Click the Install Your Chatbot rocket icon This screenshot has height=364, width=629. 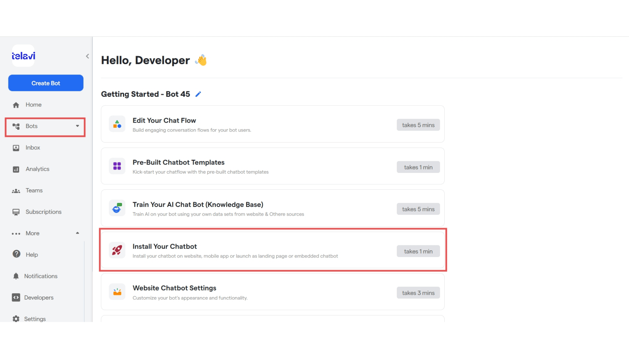point(117,250)
